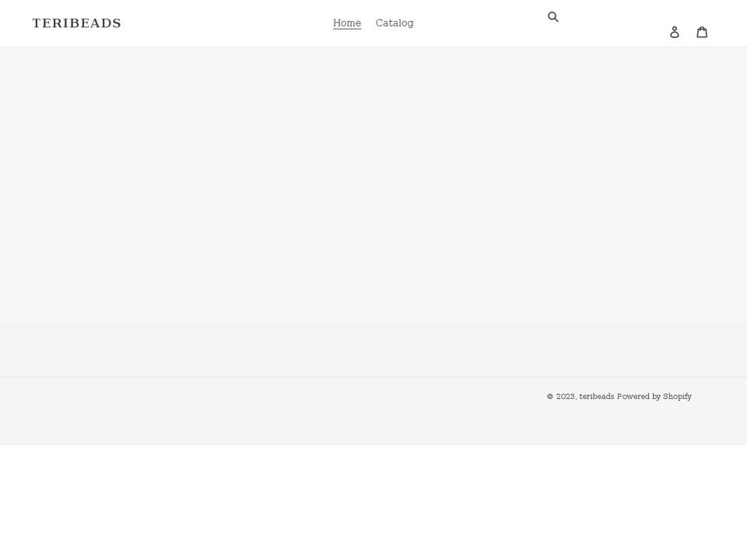Select the underlined Home navigation link
The width and height of the screenshot is (747, 560).
[347, 23]
